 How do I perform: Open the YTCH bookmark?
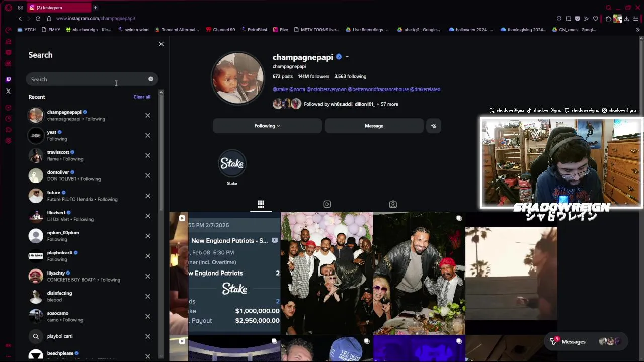(x=26, y=30)
